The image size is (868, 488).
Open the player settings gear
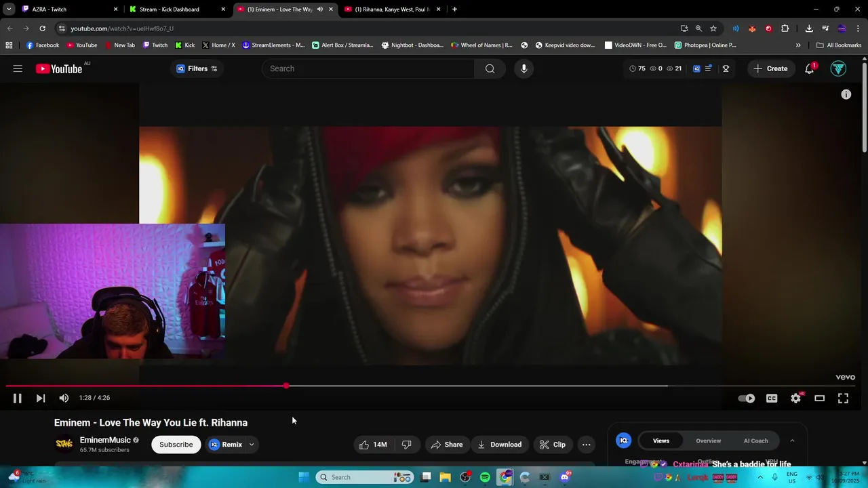[796, 399]
